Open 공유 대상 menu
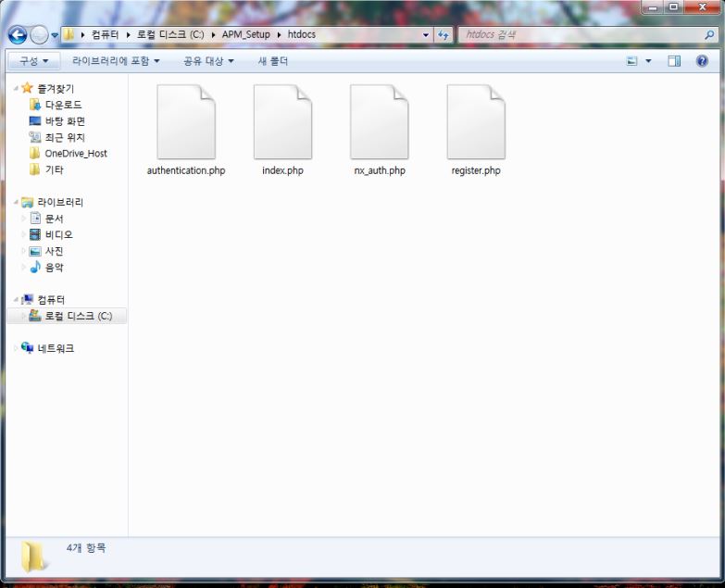 (208, 61)
